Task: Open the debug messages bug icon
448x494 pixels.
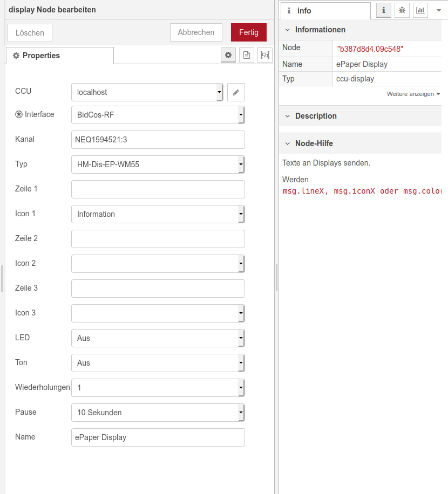Action: pos(402,10)
